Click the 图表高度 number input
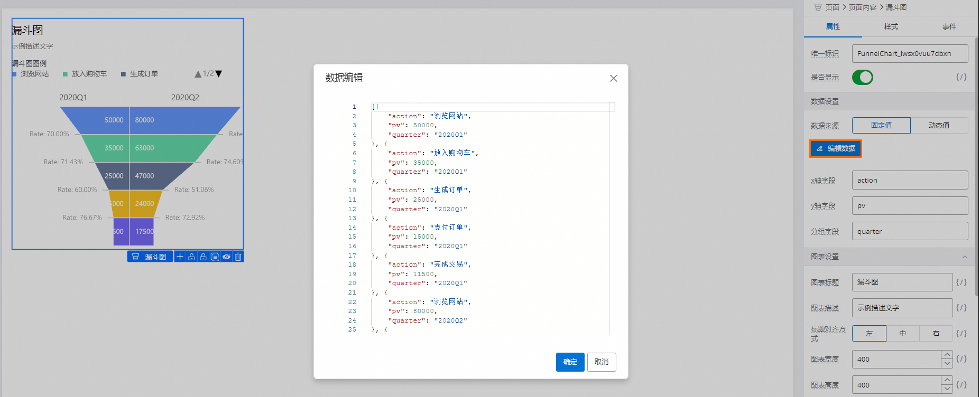The image size is (980, 397). tap(896, 385)
